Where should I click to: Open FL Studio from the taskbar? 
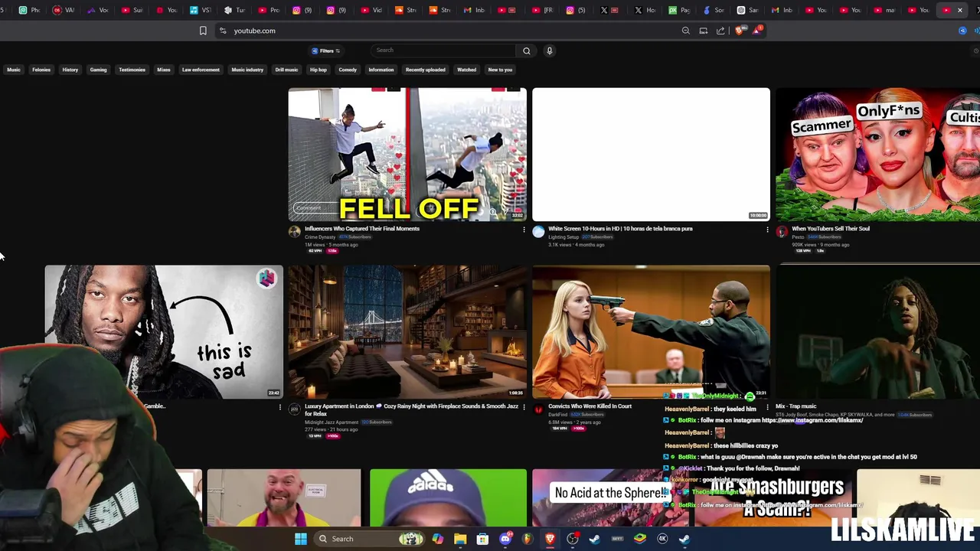528,539
